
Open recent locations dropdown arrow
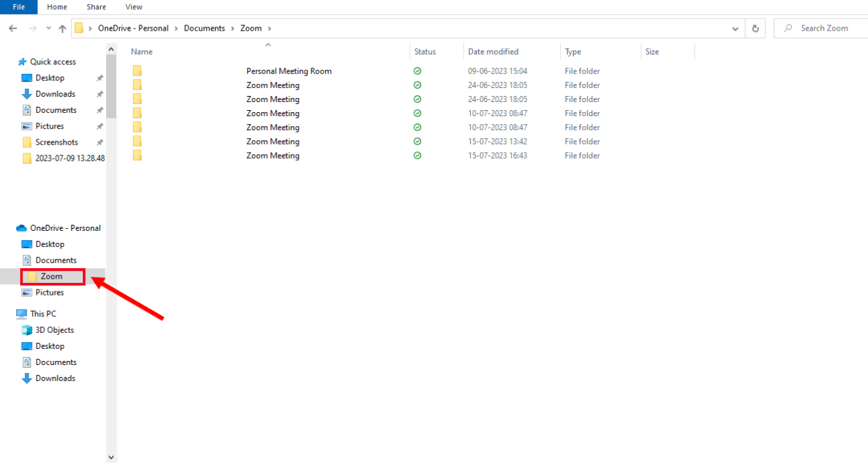tap(49, 29)
